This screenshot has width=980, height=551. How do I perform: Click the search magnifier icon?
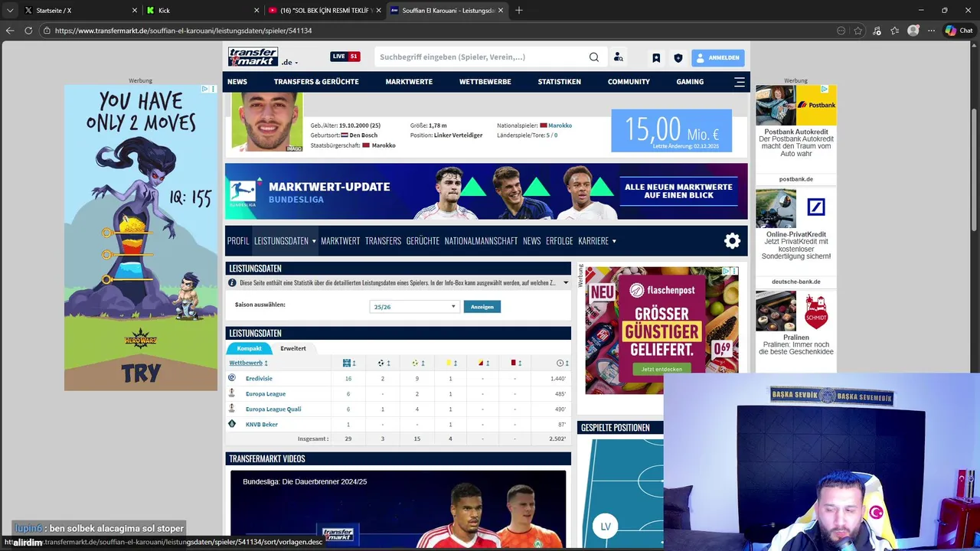click(x=594, y=57)
